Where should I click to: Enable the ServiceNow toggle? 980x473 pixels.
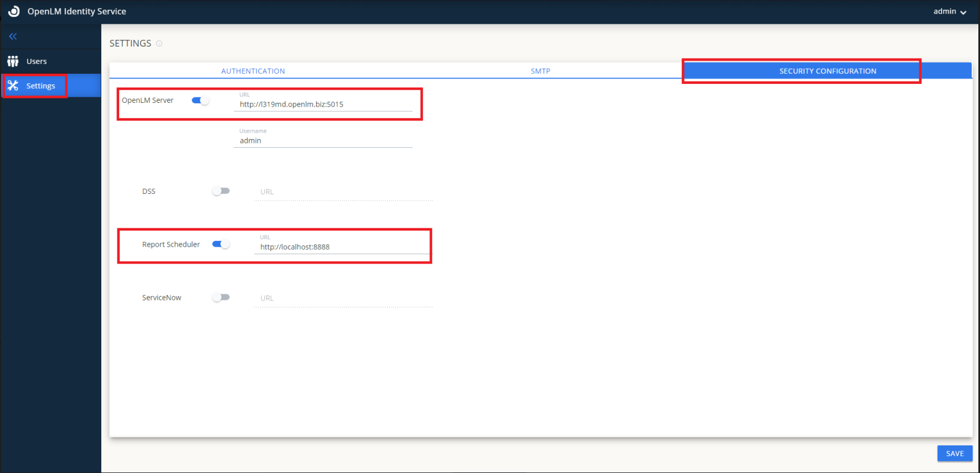(221, 297)
